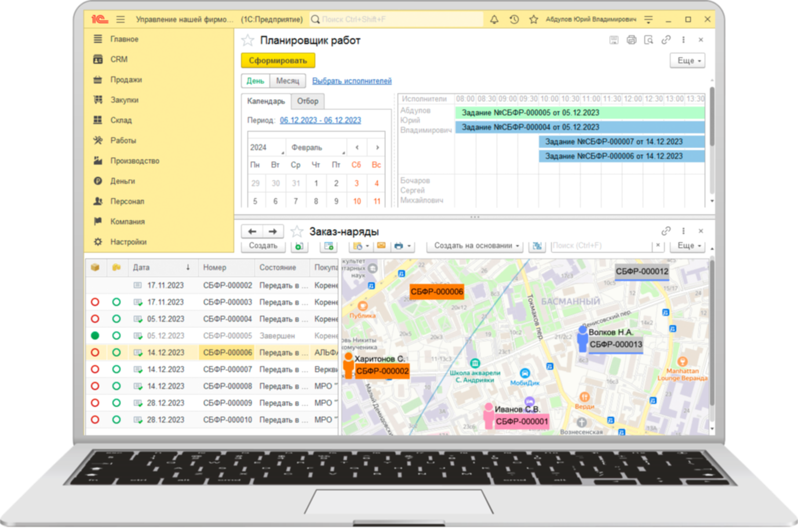Open the print dropdown in Заказ-наряды toolbar

tap(402, 246)
